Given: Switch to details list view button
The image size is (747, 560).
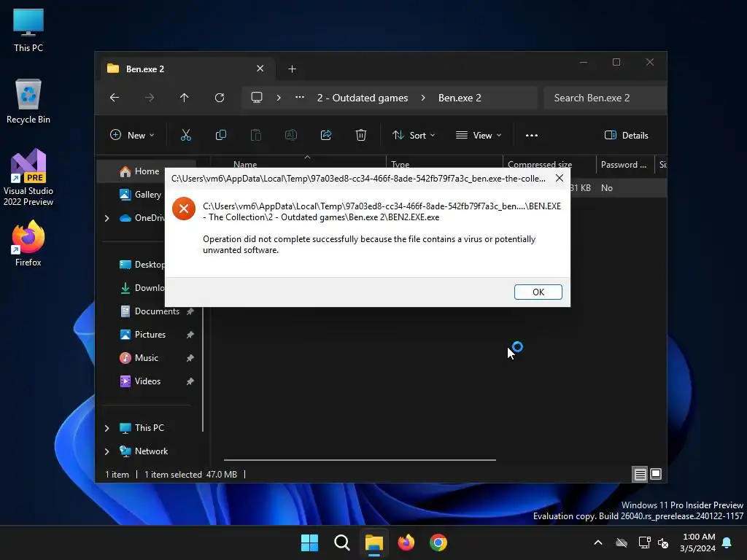Looking at the screenshot, I should pos(640,474).
